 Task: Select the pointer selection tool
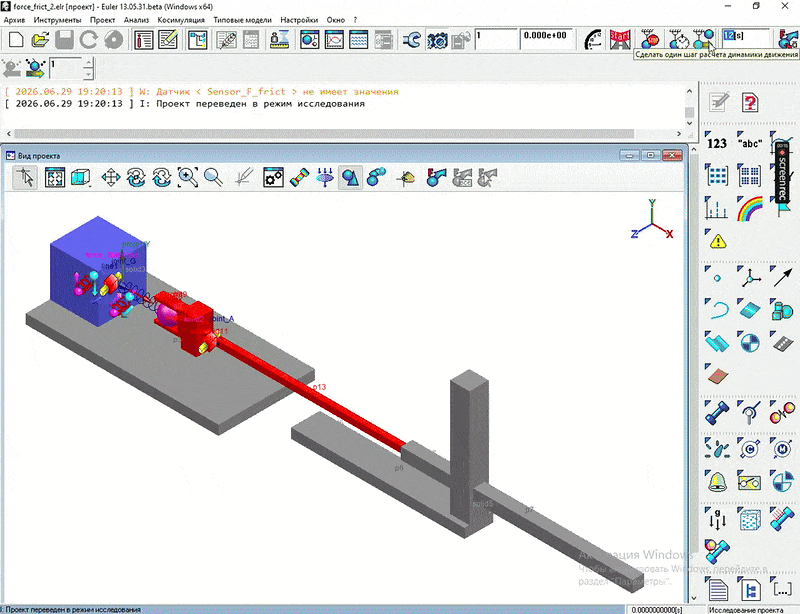(x=25, y=178)
